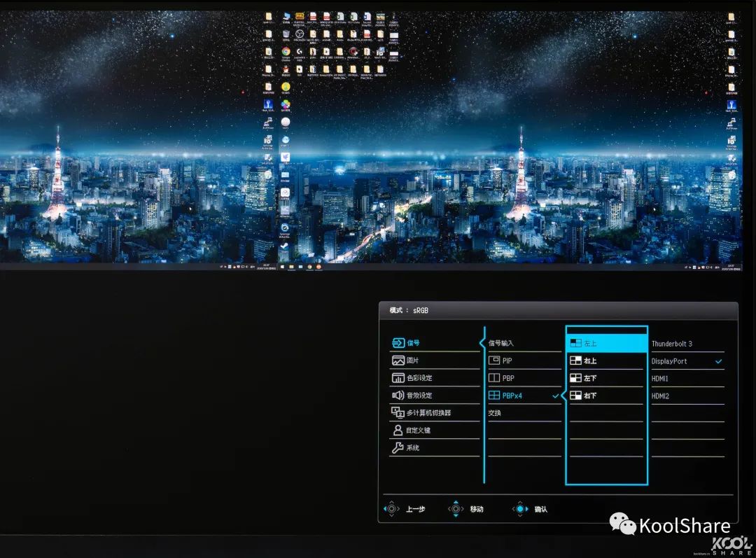Image resolution: width=756 pixels, height=558 pixels.
Task: Click the 移动 move control hint
Action: 465,509
